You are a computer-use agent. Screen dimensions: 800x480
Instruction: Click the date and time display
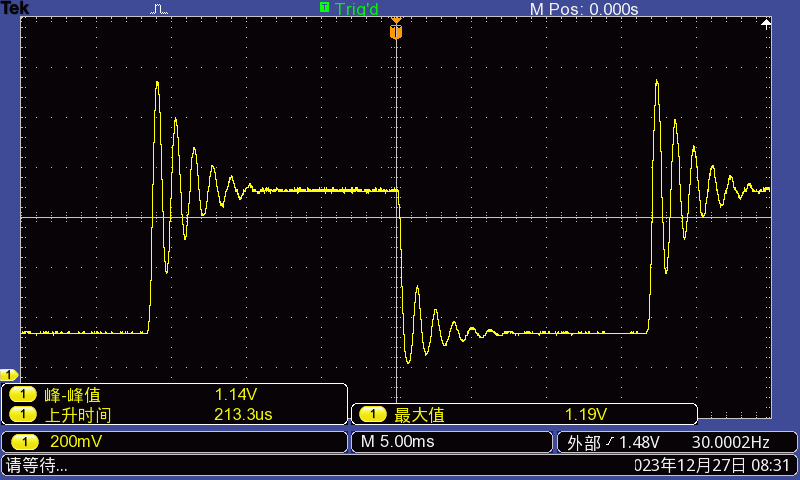pyautogui.click(x=713, y=465)
